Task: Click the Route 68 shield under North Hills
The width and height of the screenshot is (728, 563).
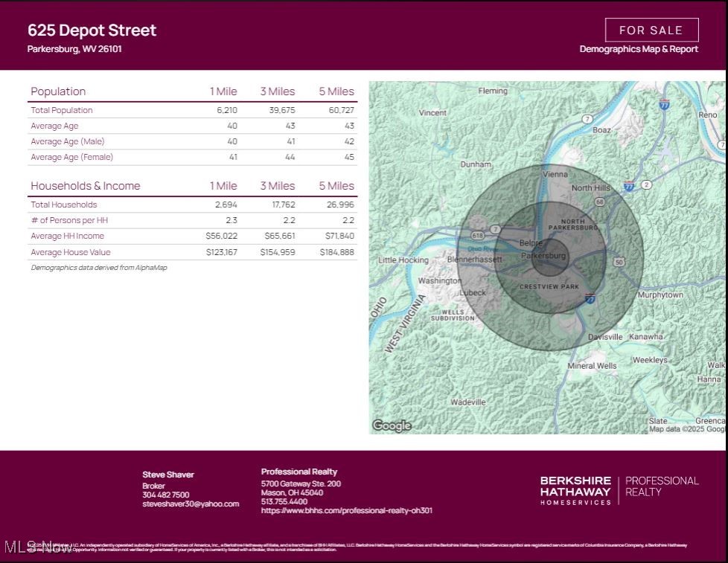Action: (x=599, y=202)
